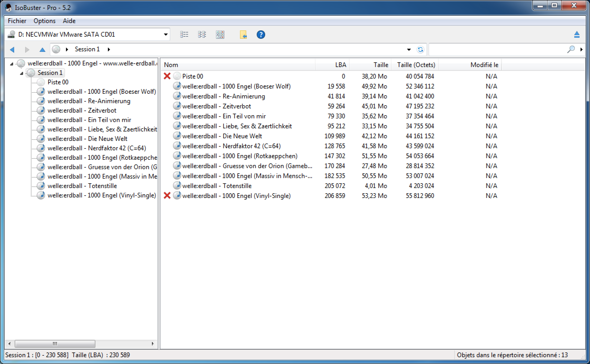This screenshot has width=590, height=364.
Task: Collapse the welle:erdball disc root node
Action: [x=12, y=64]
